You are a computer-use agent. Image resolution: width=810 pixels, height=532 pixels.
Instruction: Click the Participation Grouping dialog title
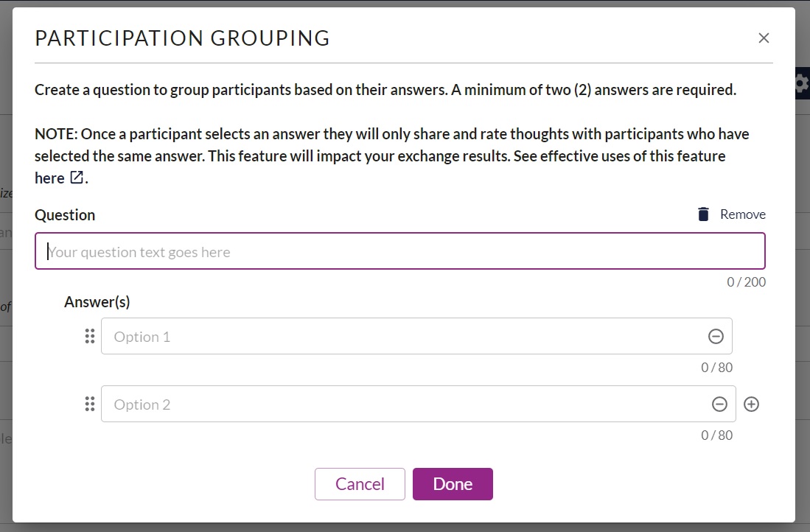[x=182, y=38]
